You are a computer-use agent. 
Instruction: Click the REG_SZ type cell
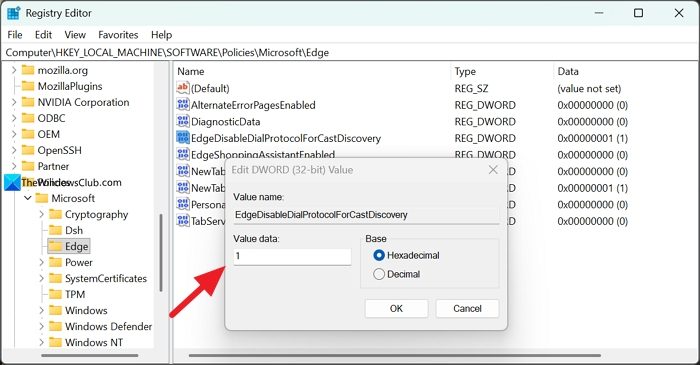point(471,88)
